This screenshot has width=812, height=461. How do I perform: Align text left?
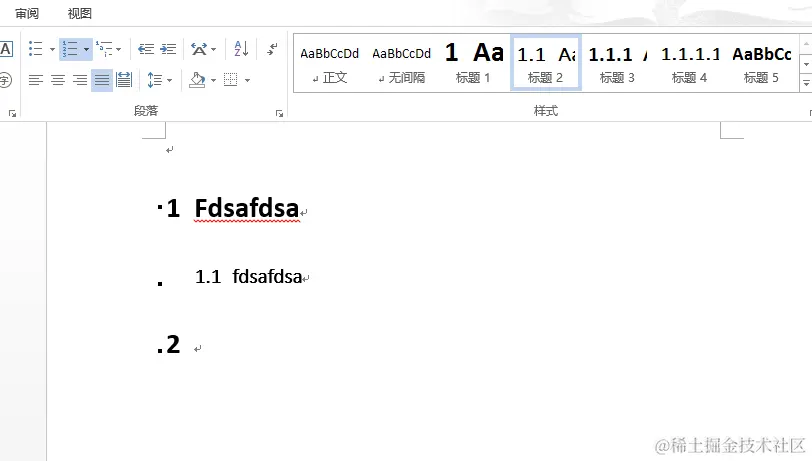36,80
